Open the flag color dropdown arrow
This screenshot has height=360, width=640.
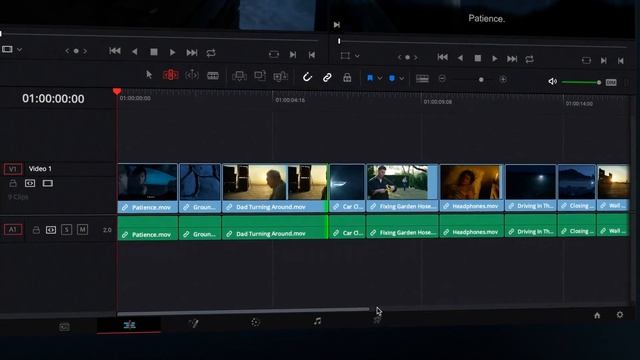(380, 78)
